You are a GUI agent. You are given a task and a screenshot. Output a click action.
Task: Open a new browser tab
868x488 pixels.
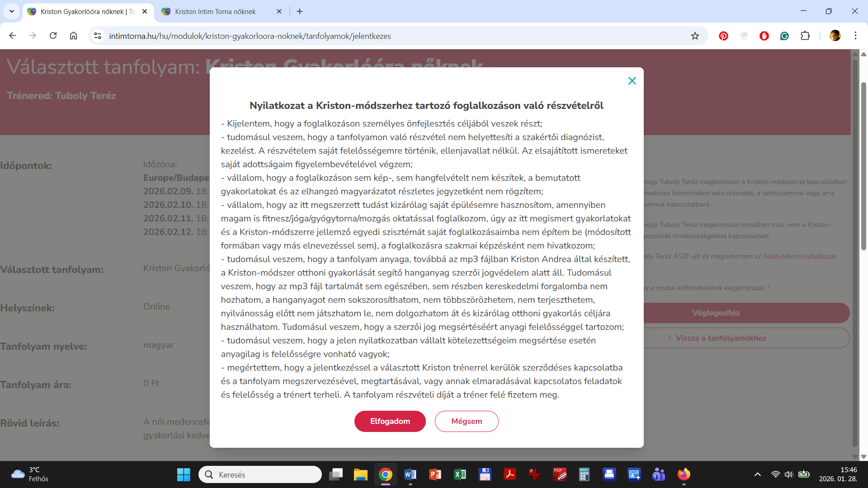tap(300, 11)
